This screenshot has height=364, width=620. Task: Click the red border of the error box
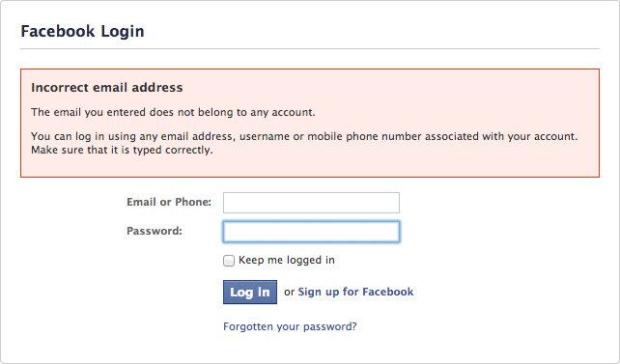pyautogui.click(x=310, y=70)
